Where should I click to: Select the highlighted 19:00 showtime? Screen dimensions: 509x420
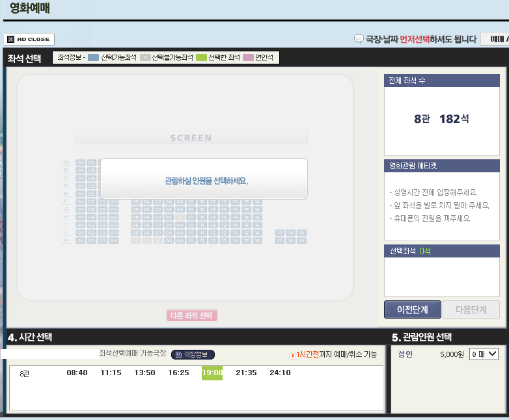point(212,373)
